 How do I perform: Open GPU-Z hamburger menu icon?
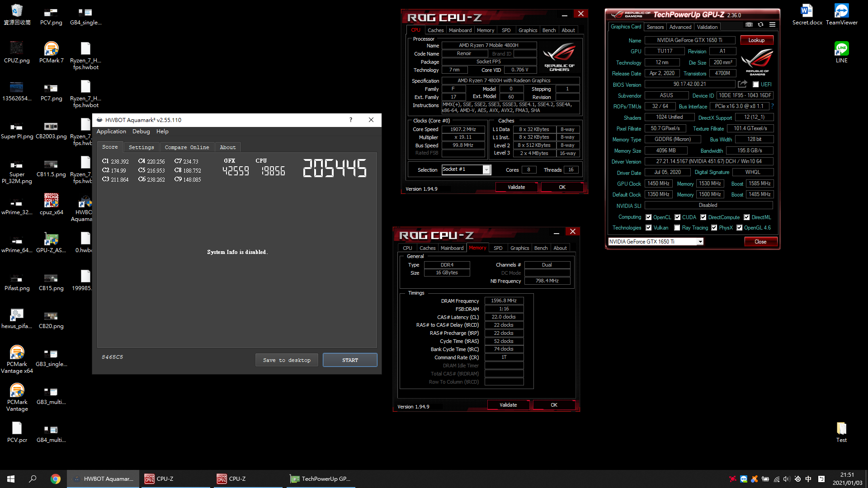coord(772,24)
